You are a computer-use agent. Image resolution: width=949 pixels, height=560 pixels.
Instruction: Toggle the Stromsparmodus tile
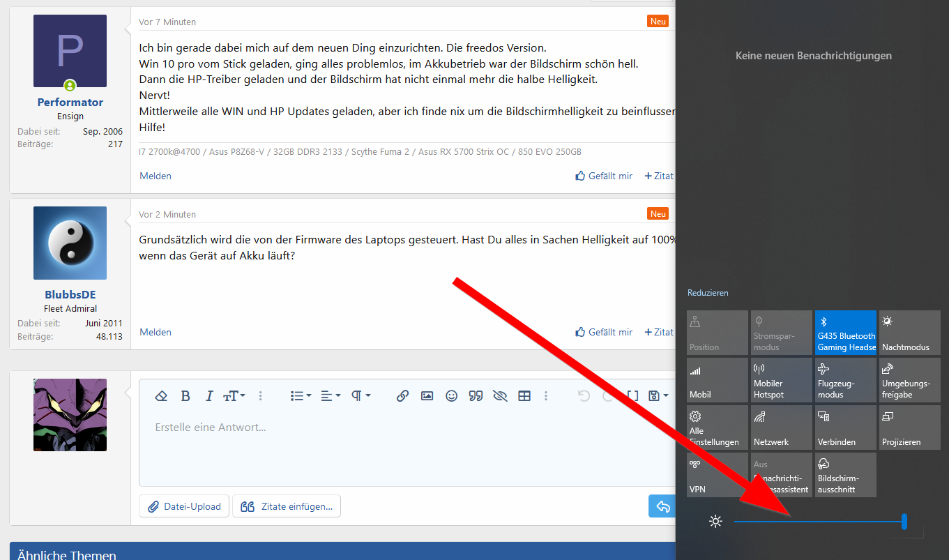782,333
